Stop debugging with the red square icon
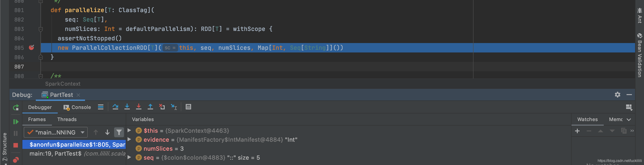Viewport: 644px width, 165px height. point(16,145)
